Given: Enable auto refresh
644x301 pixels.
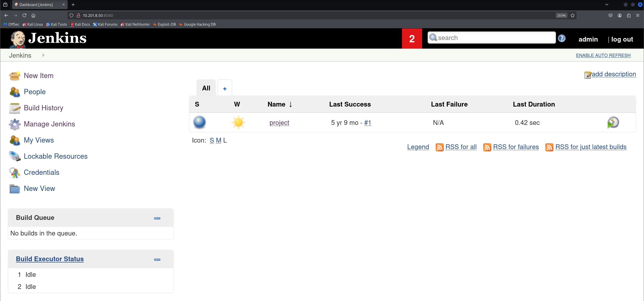Looking at the screenshot, I should (603, 55).
